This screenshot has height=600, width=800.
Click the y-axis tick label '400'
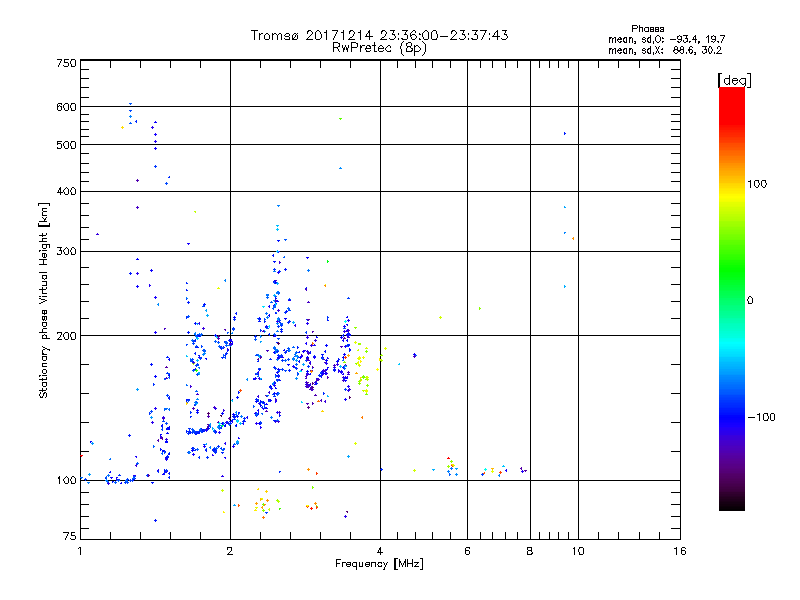pos(66,191)
